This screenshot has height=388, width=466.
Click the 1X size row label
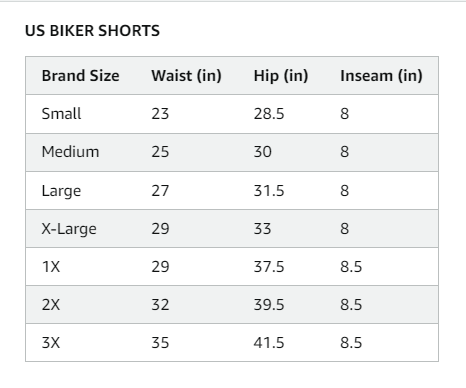[51, 267]
